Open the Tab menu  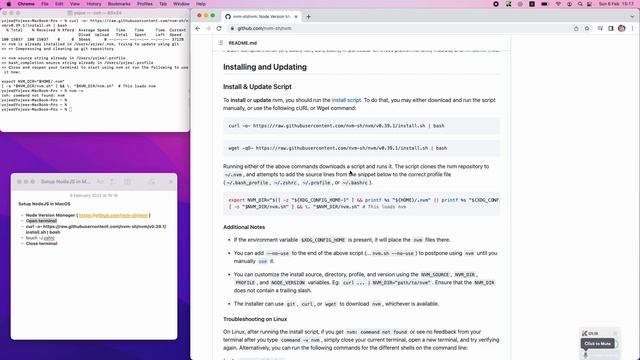(163, 4)
